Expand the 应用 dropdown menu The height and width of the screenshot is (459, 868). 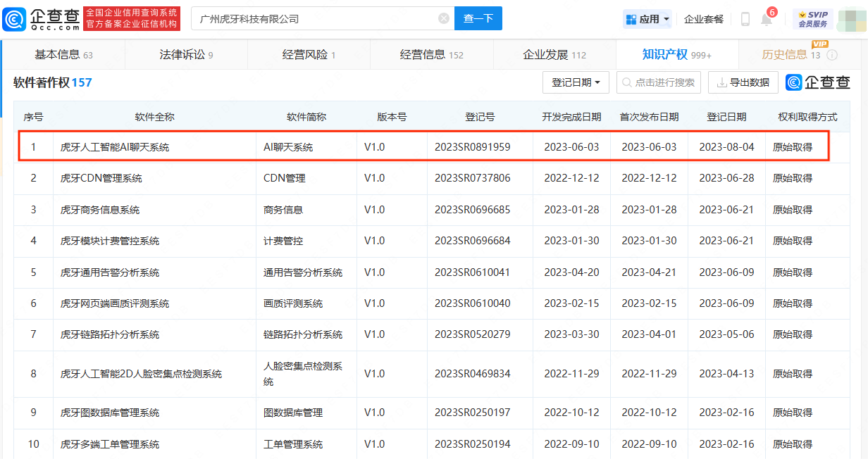point(647,19)
